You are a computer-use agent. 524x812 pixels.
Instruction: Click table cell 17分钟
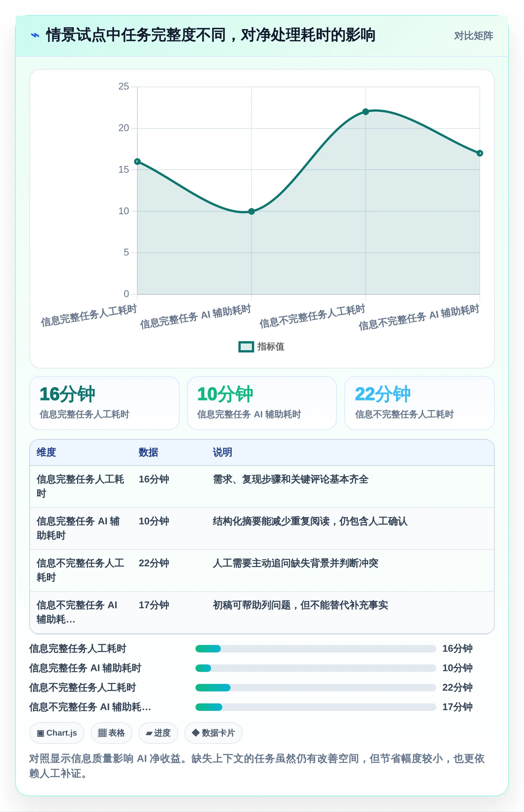(x=154, y=605)
